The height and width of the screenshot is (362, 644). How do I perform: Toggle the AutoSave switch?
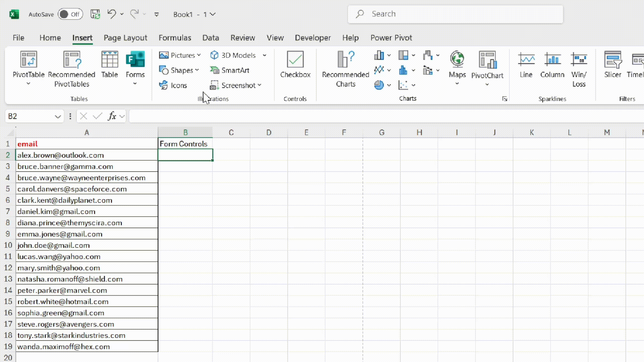(70, 14)
